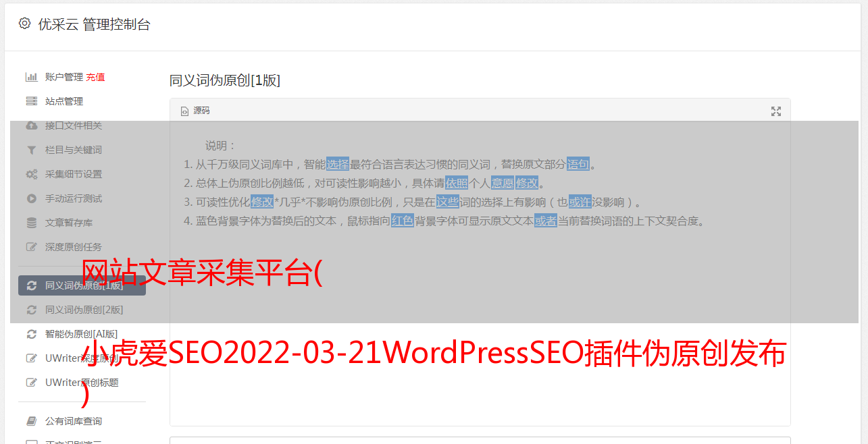
Task: Select 同义词伪原创[1版] sidebar item
Action: pos(82,285)
